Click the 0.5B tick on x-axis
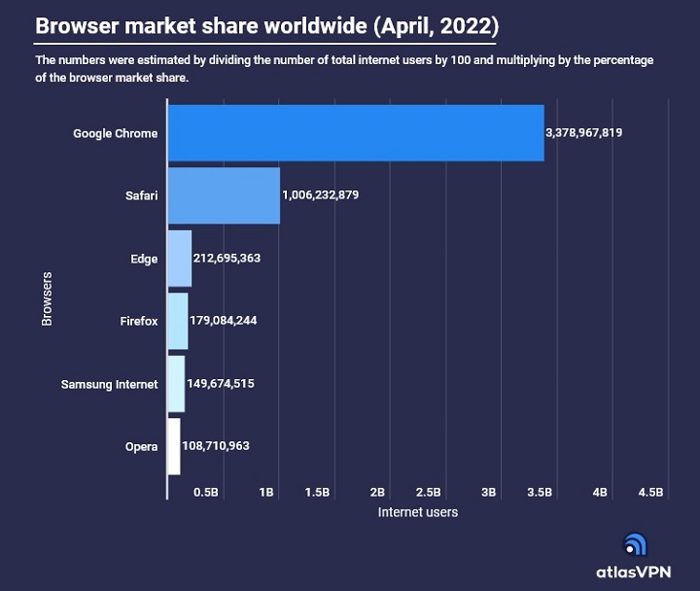 [205, 493]
